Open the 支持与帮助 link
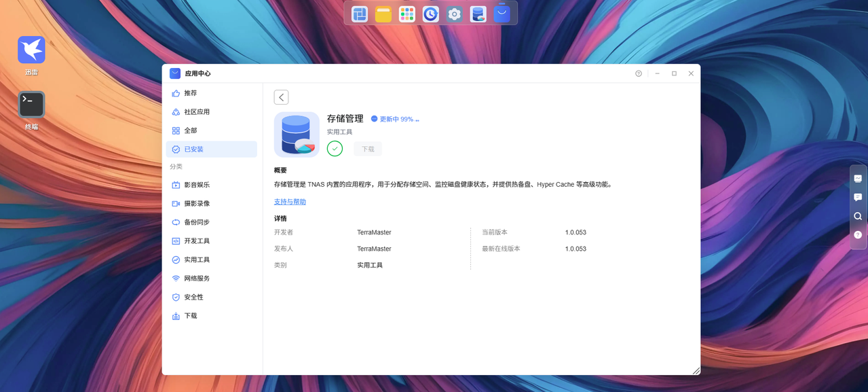The height and width of the screenshot is (392, 868). click(290, 202)
